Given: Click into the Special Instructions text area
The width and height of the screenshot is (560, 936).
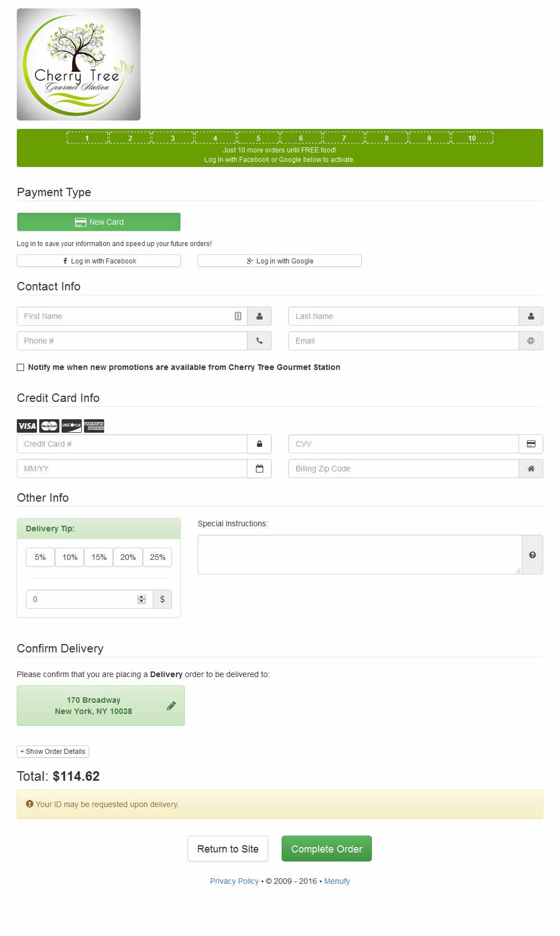Looking at the screenshot, I should 360,554.
